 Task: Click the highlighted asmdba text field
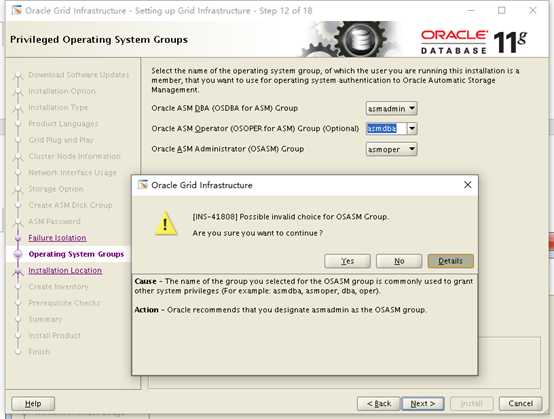click(386, 129)
